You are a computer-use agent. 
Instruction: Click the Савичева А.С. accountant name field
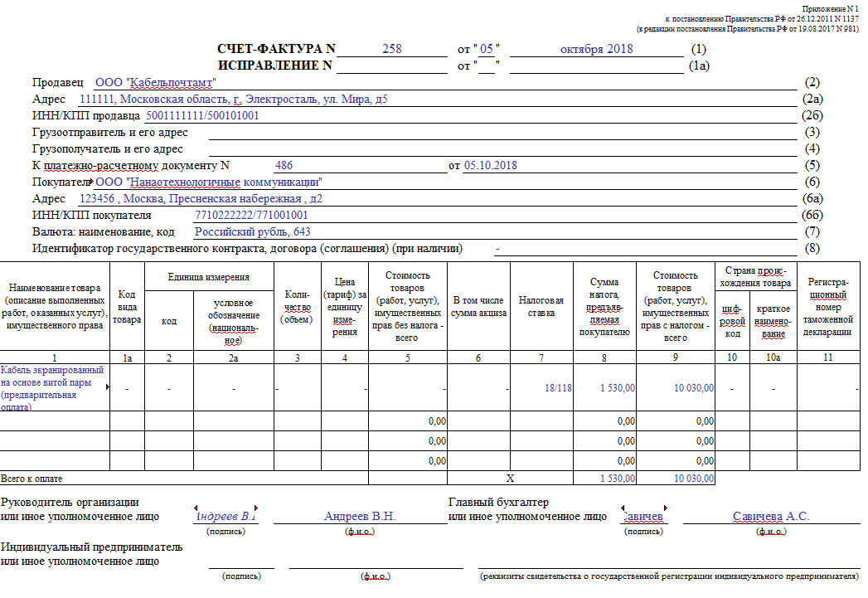point(771,516)
